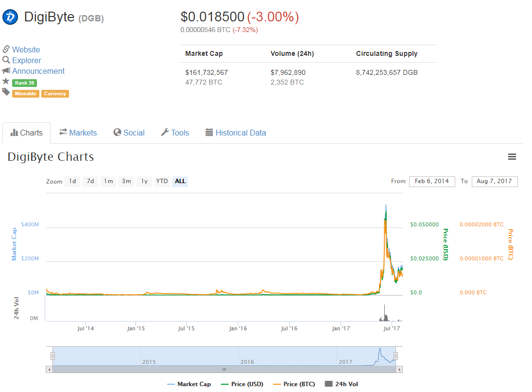Open the Explorer link

click(27, 60)
